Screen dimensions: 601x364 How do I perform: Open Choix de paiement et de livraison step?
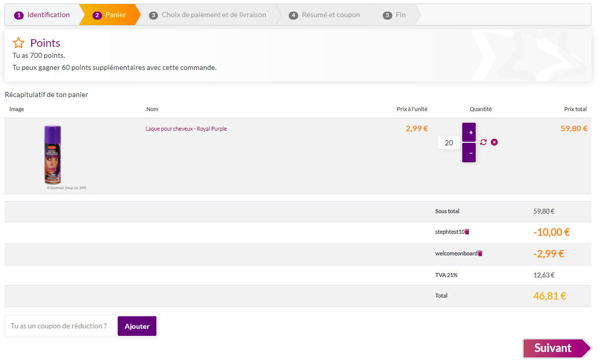click(208, 15)
